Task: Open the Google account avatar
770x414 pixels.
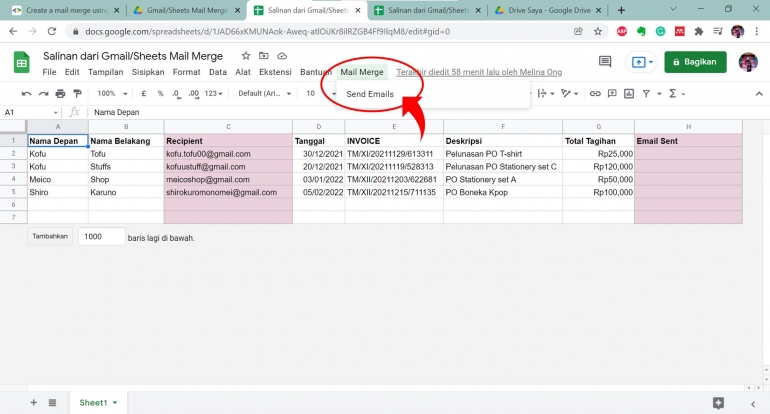Action: tap(748, 62)
